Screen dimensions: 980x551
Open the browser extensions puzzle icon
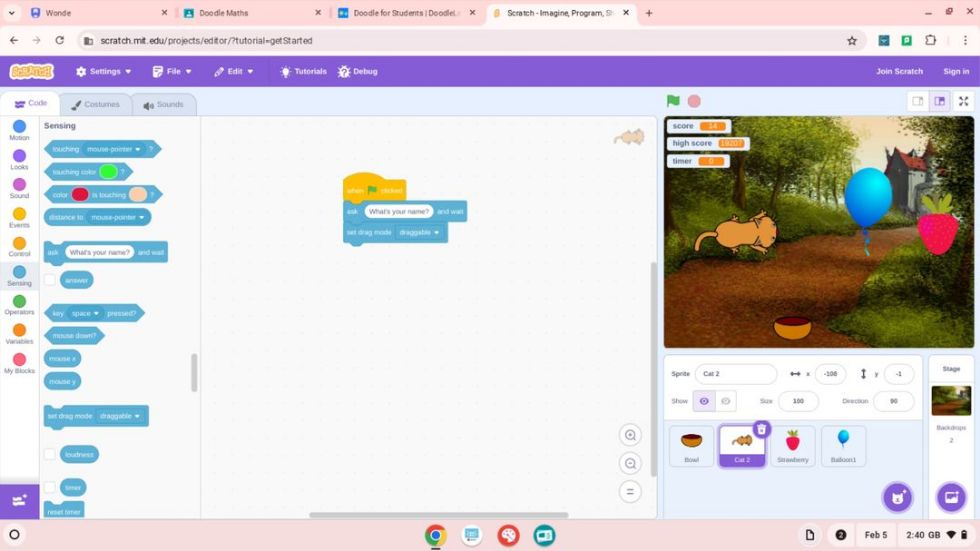click(931, 40)
